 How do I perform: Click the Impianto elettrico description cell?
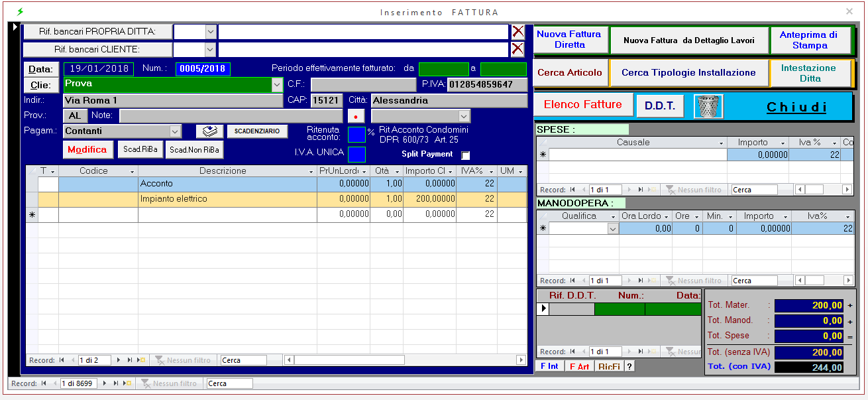point(227,199)
